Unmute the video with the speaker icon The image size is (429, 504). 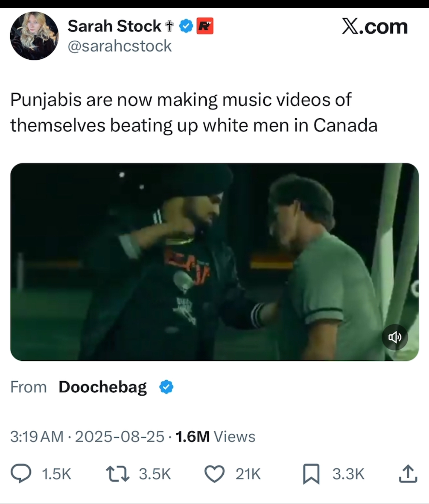click(x=395, y=337)
